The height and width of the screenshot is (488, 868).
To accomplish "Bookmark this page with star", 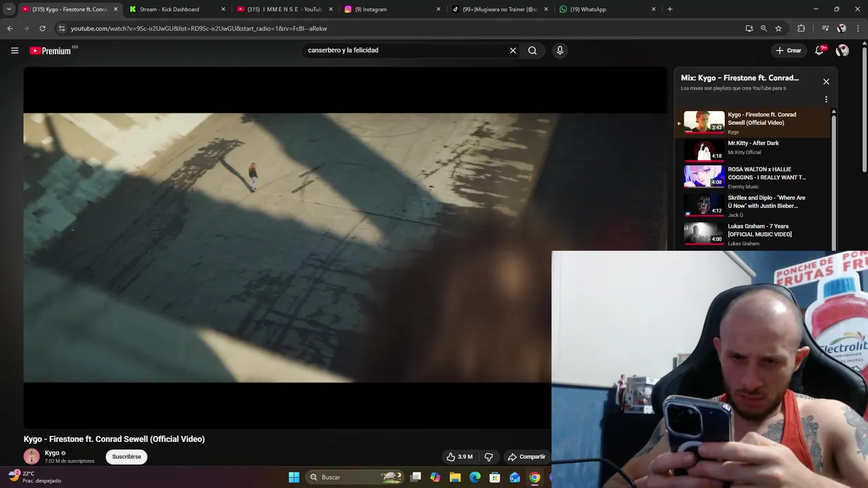I will click(x=778, y=28).
